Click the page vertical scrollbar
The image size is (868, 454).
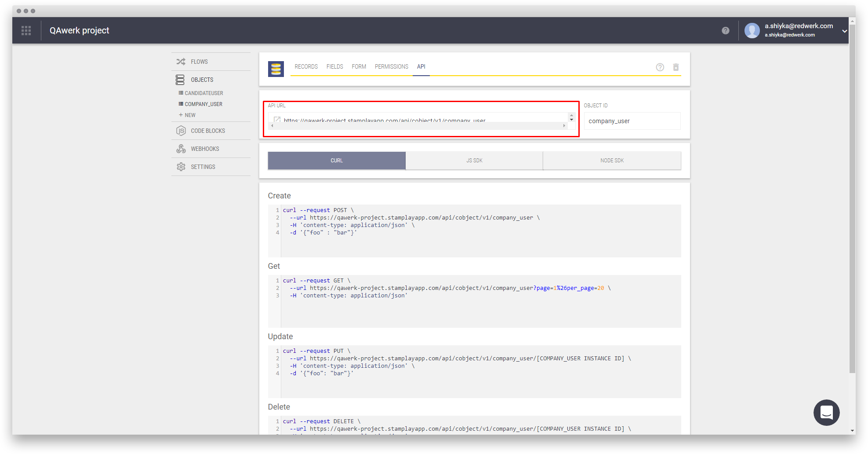tap(852, 198)
